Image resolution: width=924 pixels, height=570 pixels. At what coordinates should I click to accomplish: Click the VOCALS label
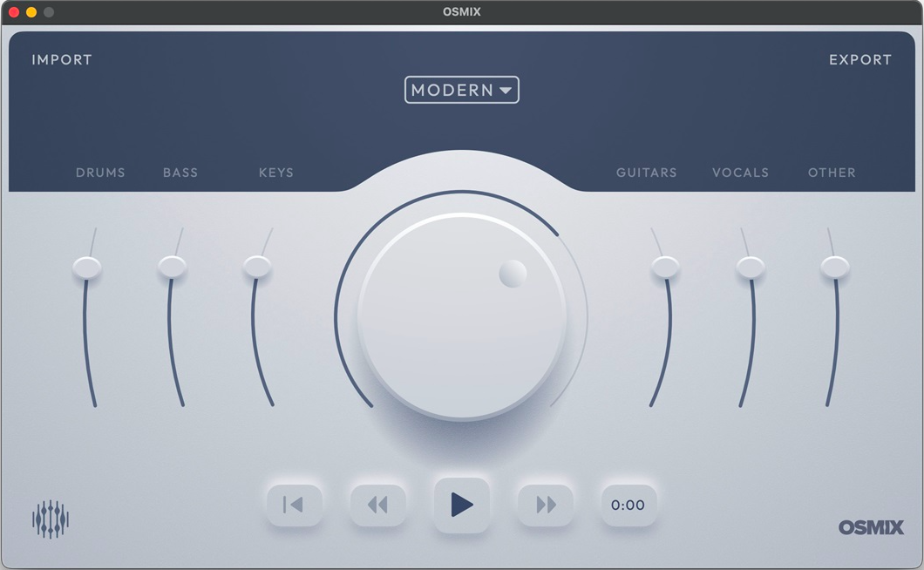[741, 173]
